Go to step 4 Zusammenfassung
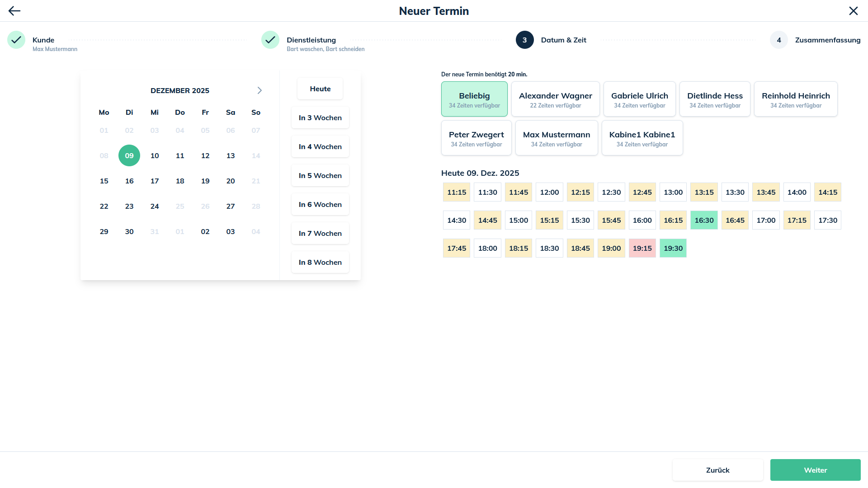The height and width of the screenshot is (488, 868). tap(778, 40)
